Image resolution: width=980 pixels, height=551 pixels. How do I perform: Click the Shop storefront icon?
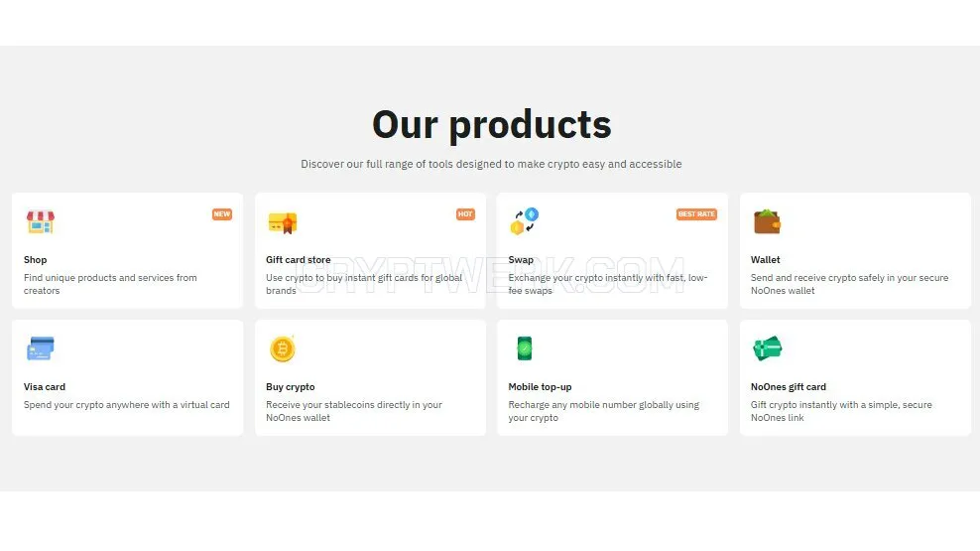[41, 222]
